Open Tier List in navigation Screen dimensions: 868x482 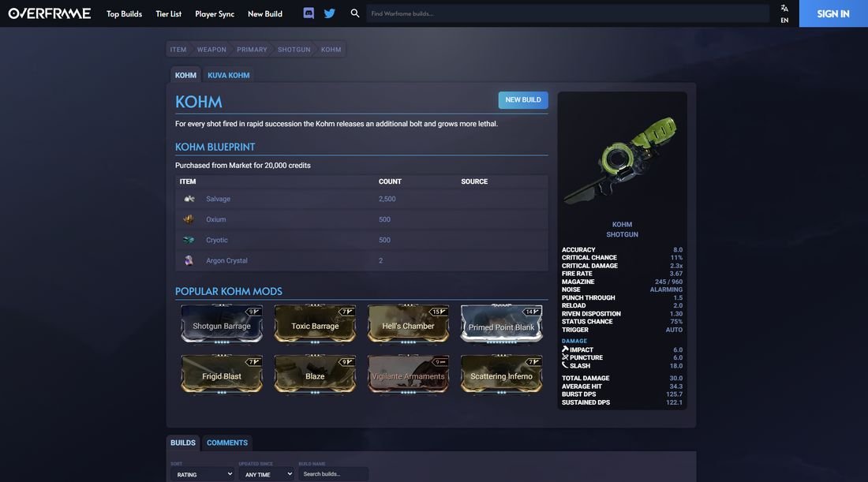point(168,14)
